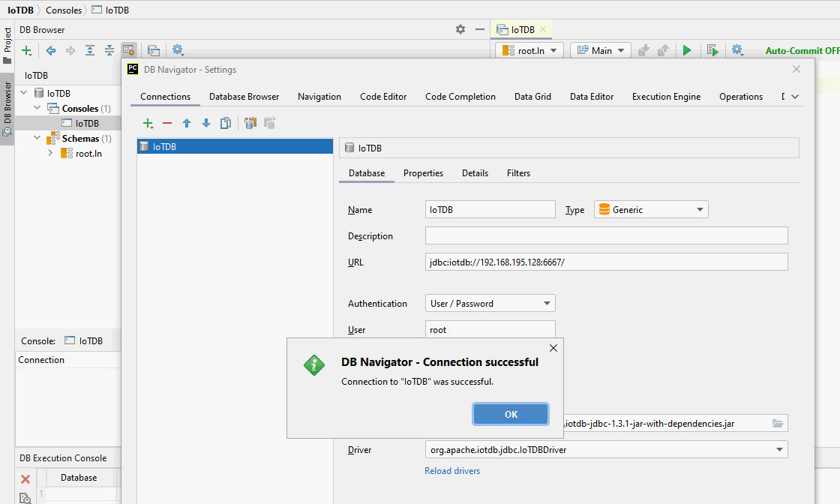Open editor toolbar settings gear

point(737,50)
